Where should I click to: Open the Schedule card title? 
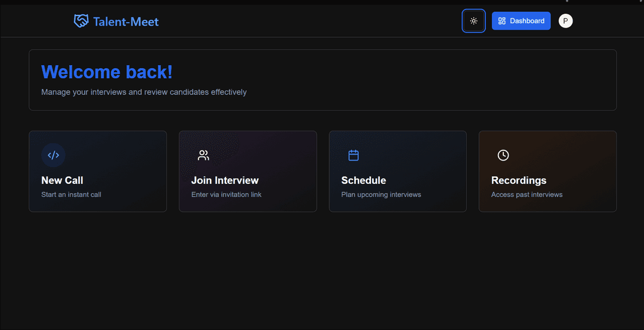363,180
